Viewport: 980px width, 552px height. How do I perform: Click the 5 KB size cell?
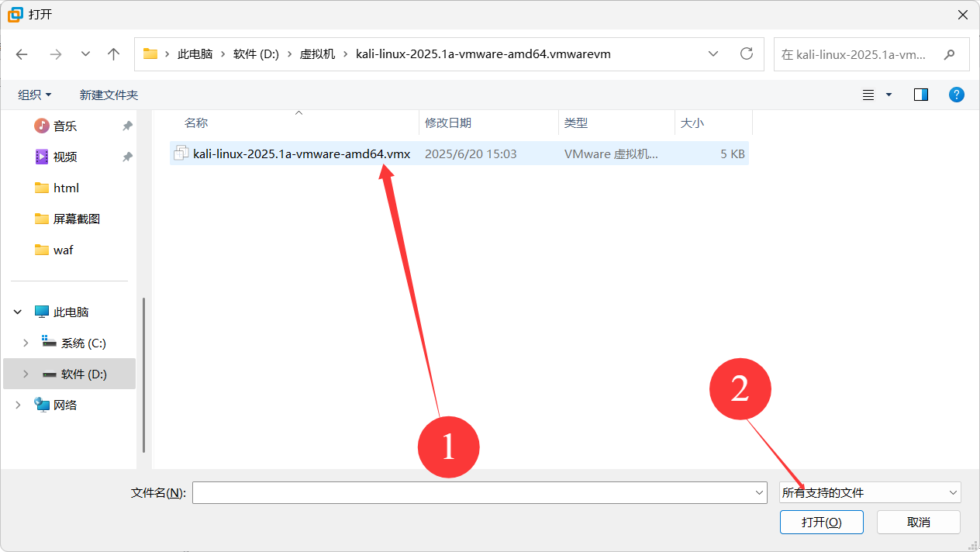click(733, 154)
